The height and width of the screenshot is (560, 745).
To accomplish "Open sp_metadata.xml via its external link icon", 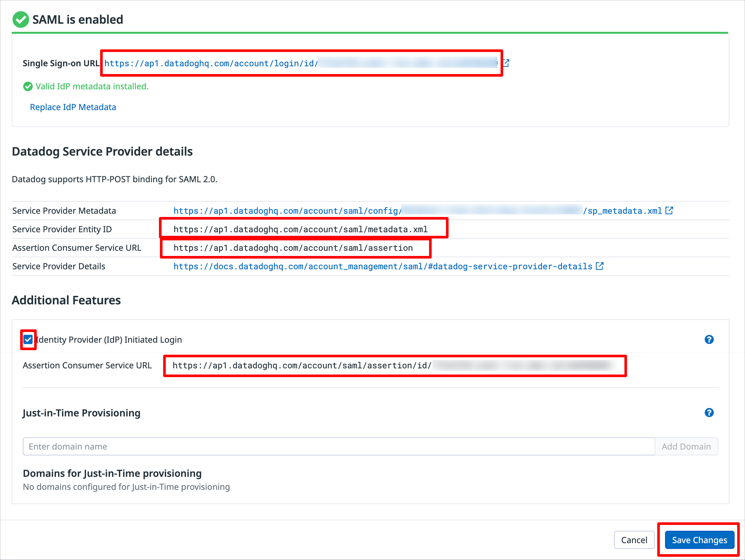I will coord(669,210).
